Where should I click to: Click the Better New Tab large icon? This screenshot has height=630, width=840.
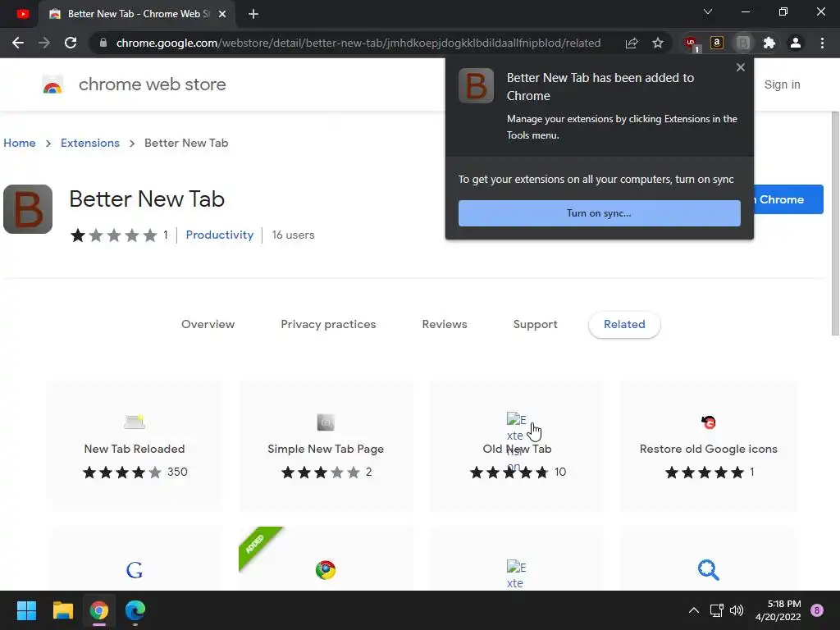click(28, 209)
